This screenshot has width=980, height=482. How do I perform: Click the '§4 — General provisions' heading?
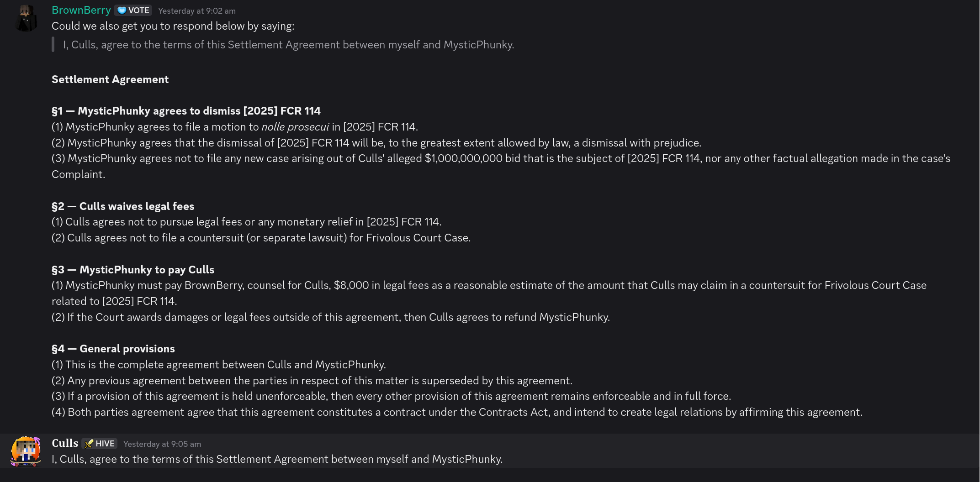pyautogui.click(x=113, y=348)
